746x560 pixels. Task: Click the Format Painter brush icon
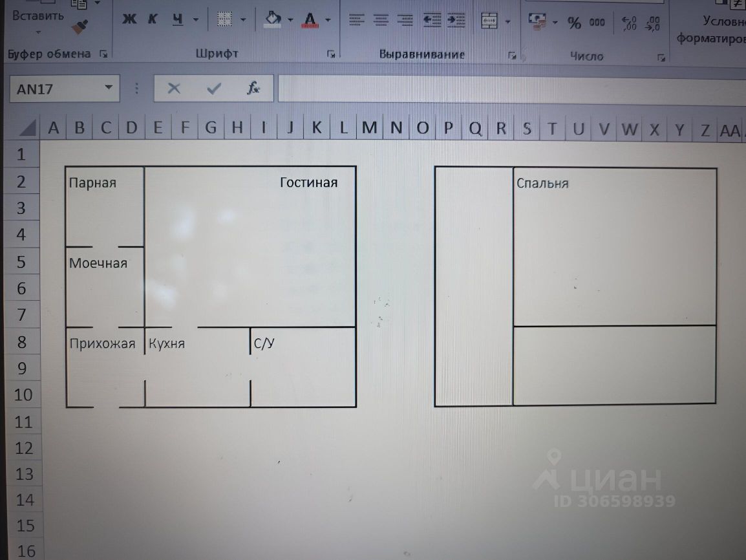(80, 26)
